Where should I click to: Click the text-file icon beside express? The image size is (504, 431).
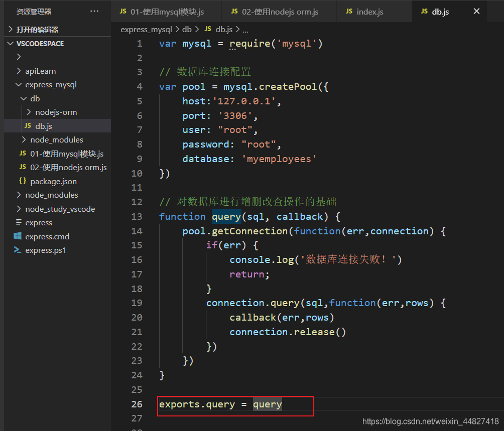tap(19, 222)
